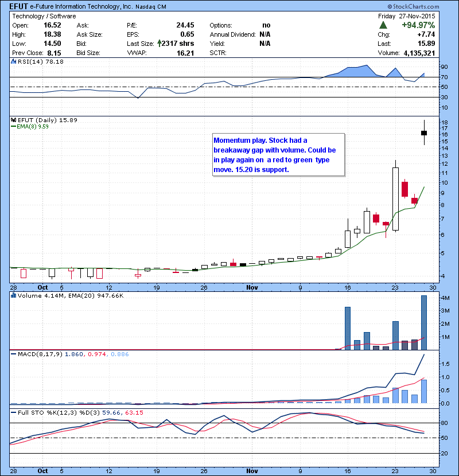Click the Technology / Software sector label
The width and height of the screenshot is (459, 476).
tap(44, 16)
